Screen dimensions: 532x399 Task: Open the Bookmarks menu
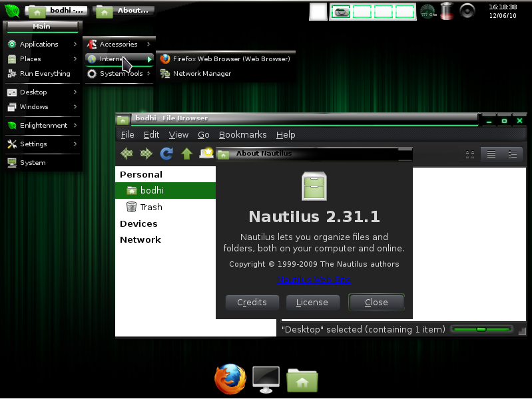pos(242,134)
